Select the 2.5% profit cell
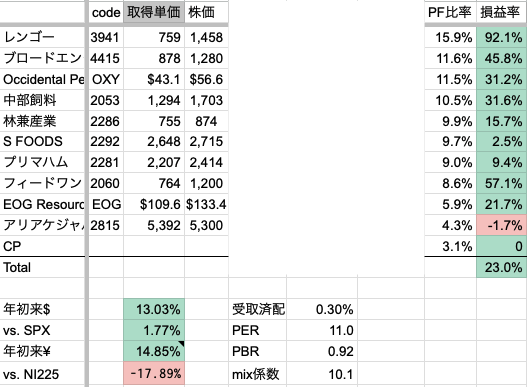The image size is (527, 387). click(x=501, y=142)
